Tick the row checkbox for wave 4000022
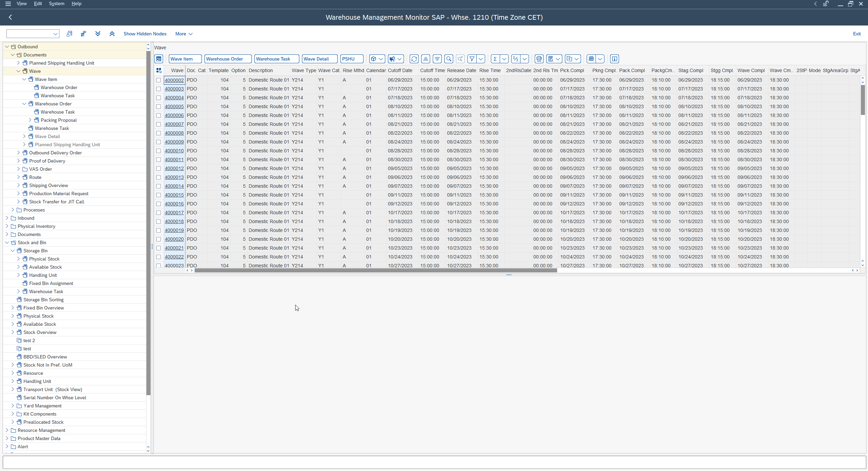The height and width of the screenshot is (471, 868). (158, 257)
